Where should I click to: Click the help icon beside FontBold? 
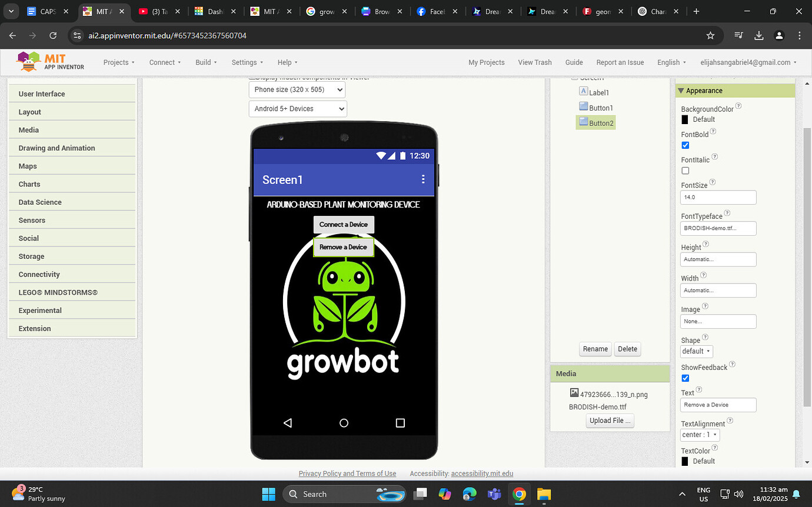[713, 132]
